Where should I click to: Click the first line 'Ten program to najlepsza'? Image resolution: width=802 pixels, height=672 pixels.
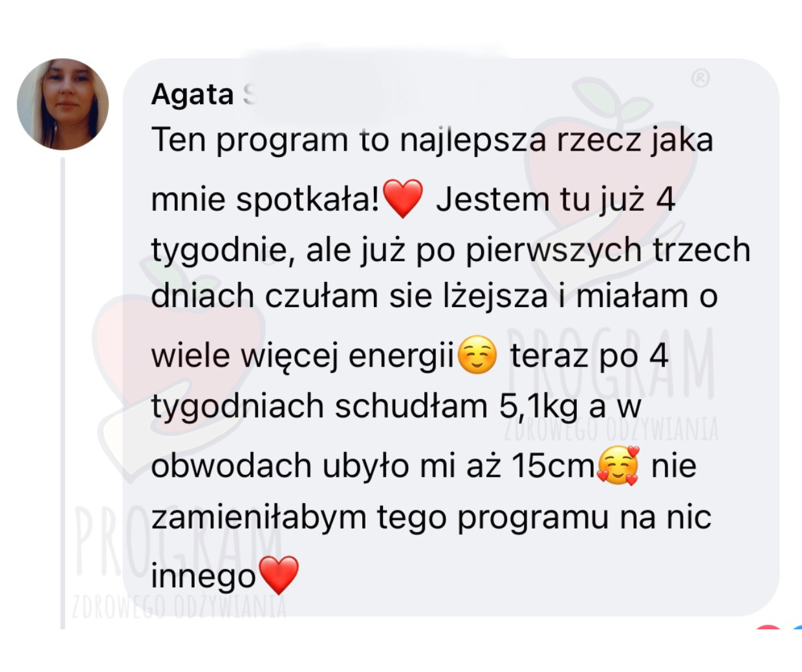click(349, 140)
